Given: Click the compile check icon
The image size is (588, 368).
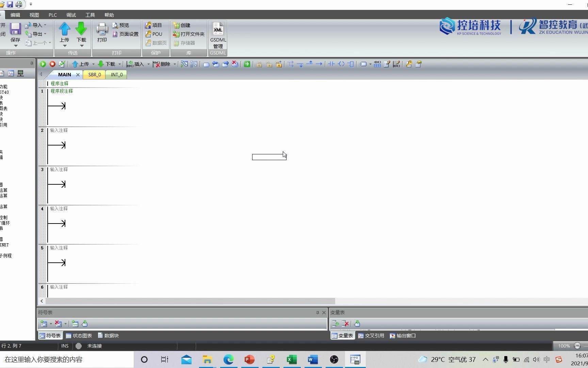Looking at the screenshot, I should click(x=62, y=64).
